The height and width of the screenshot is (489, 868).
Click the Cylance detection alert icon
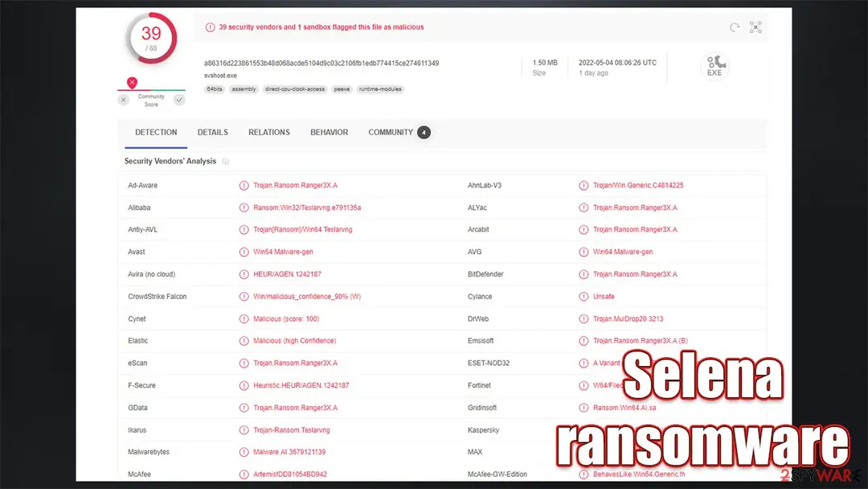tap(583, 296)
